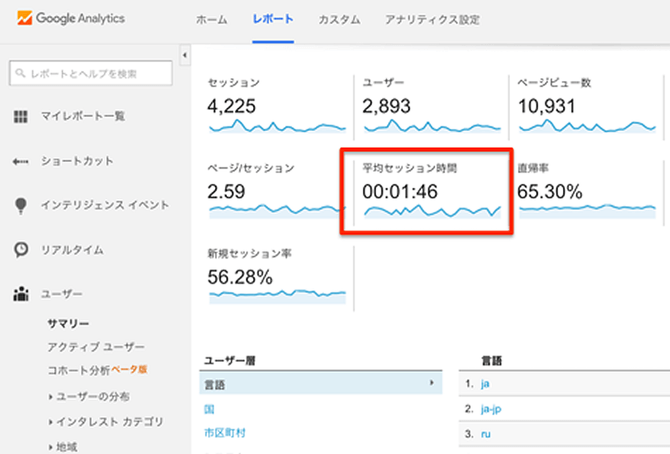Image resolution: width=670 pixels, height=454 pixels.
Task: Open the カスタム tab
Action: click(x=339, y=20)
